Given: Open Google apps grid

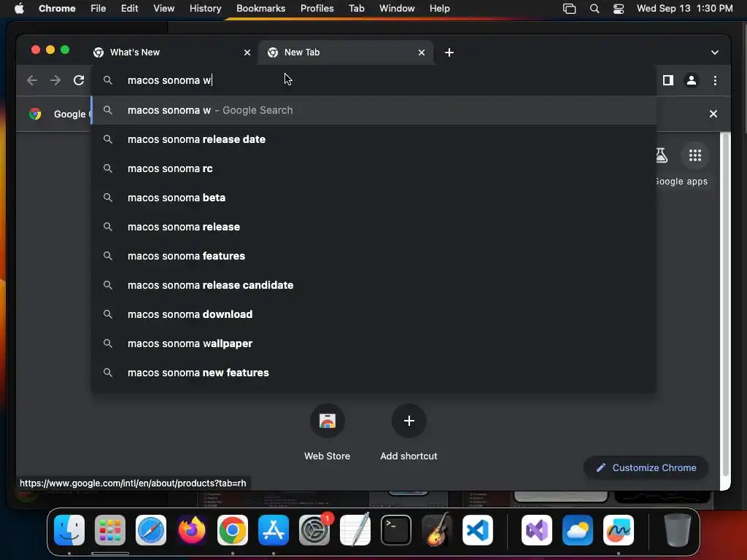Looking at the screenshot, I should [x=694, y=155].
